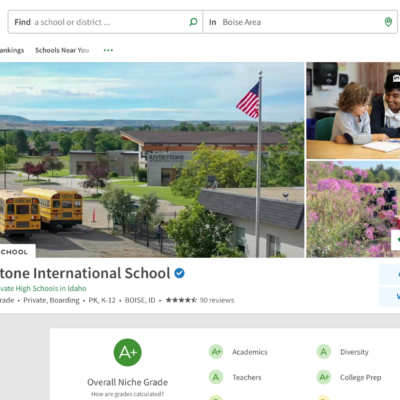The image size is (400, 400).
Task: Click the International School title heading
Action: coord(85,273)
